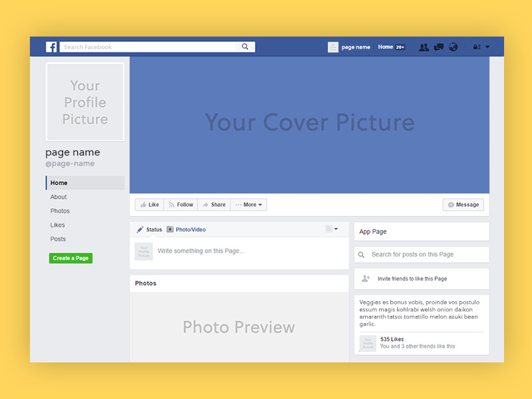Select the friend requests icon in top navbar
Image resolution: width=532 pixels, height=399 pixels.
coord(424,47)
